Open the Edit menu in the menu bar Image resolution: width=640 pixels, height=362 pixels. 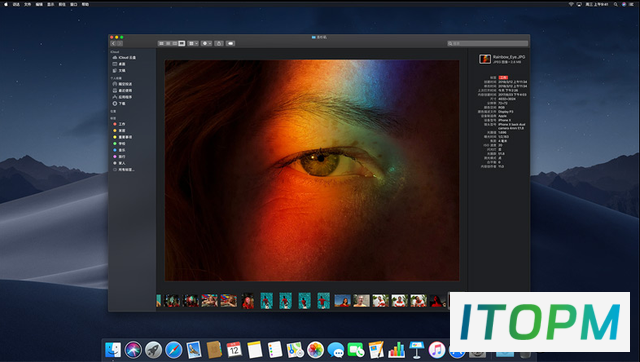pos(39,4)
